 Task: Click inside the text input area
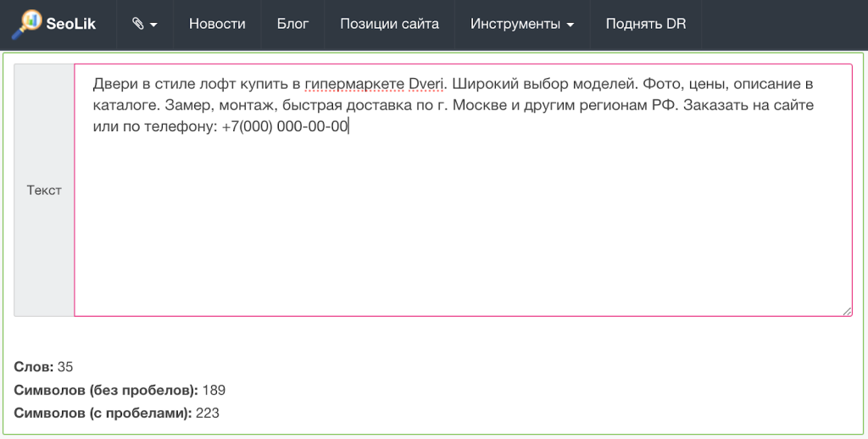point(464,190)
